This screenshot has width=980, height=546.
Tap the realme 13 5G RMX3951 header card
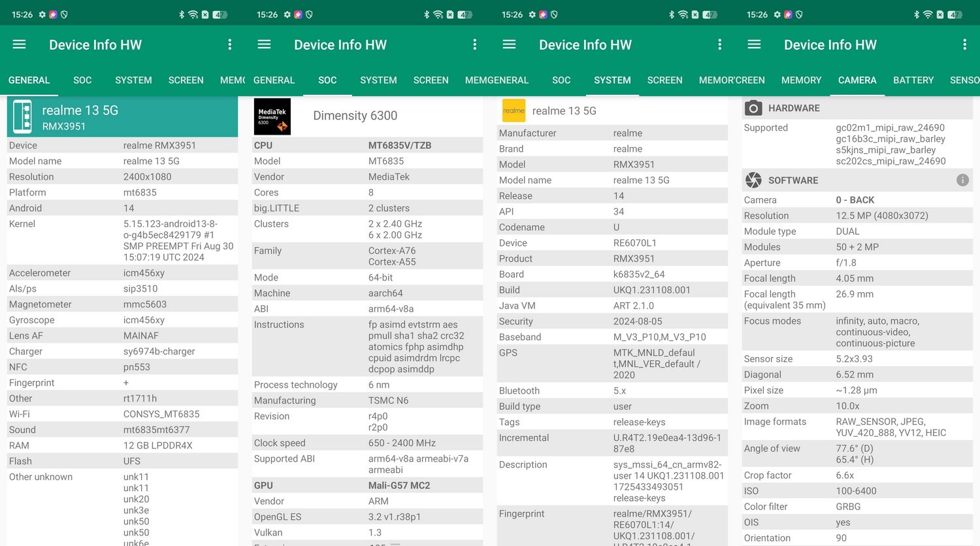tap(122, 116)
